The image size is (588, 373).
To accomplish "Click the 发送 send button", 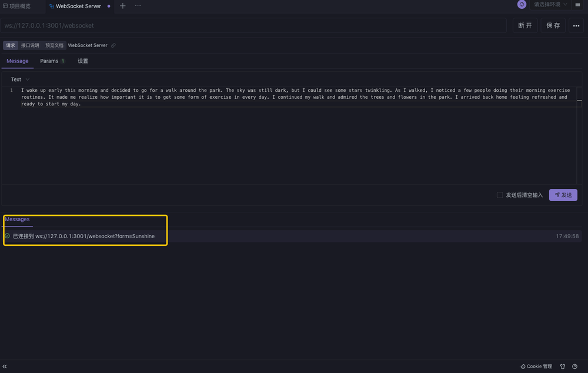I will coord(563,194).
